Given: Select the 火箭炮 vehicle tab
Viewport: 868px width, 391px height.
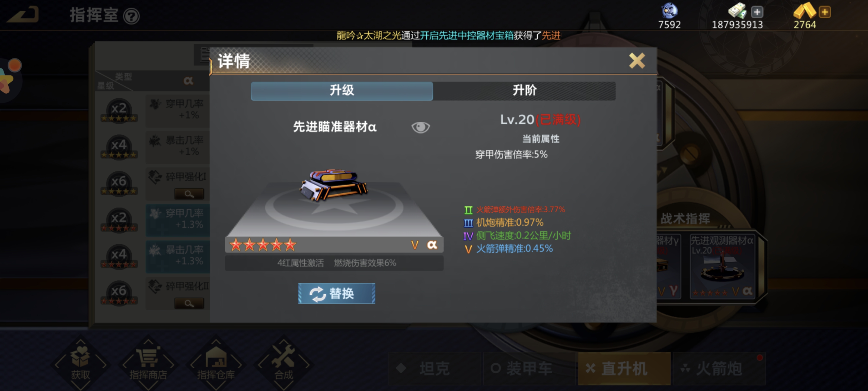Looking at the screenshot, I should 719,368.
